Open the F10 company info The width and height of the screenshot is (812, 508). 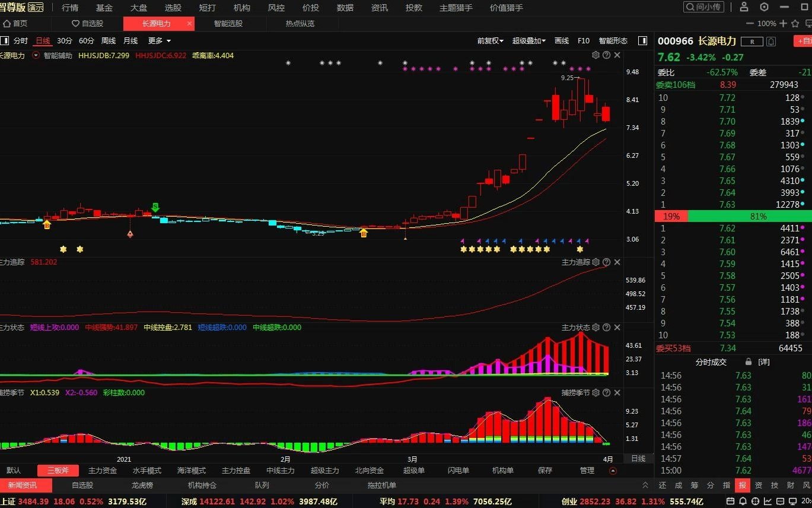(x=584, y=41)
